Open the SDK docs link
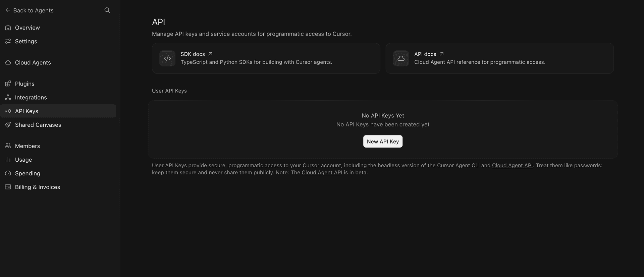This screenshot has width=644, height=277. click(x=193, y=54)
